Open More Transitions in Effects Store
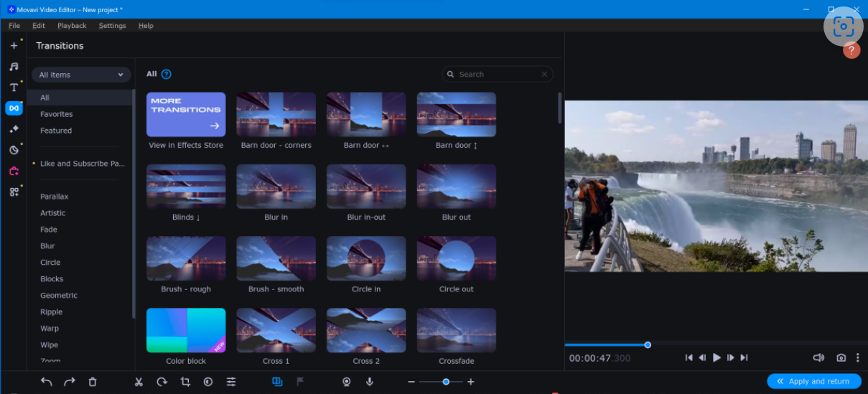Image resolution: width=868 pixels, height=394 pixels. tap(186, 115)
